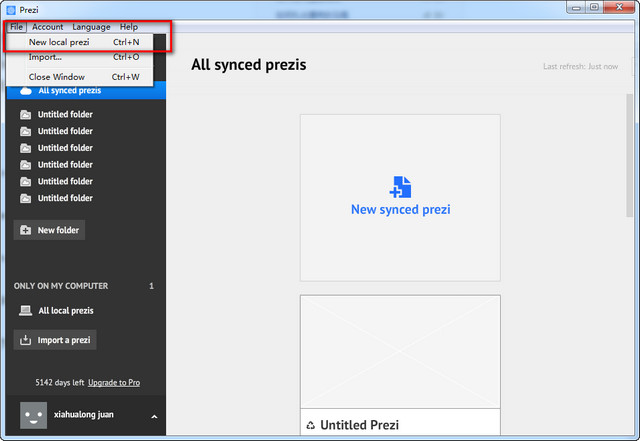Open the Help menu
640x441 pixels.
point(129,27)
